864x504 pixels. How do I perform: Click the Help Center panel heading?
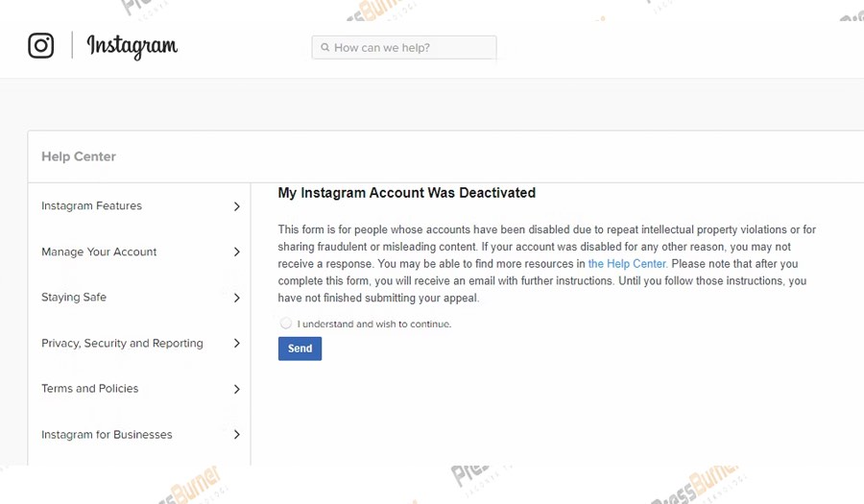point(79,156)
